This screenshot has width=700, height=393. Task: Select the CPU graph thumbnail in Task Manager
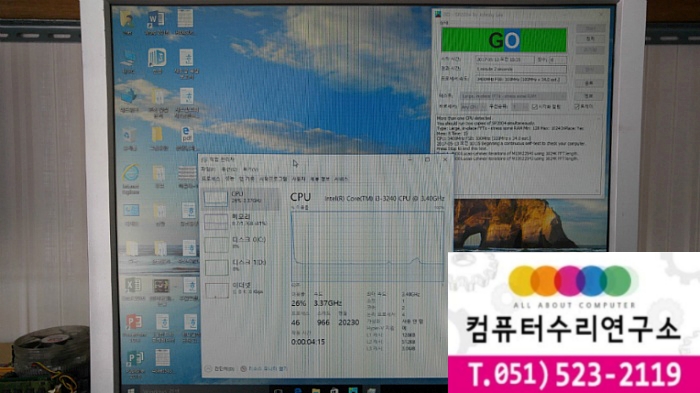216,199
